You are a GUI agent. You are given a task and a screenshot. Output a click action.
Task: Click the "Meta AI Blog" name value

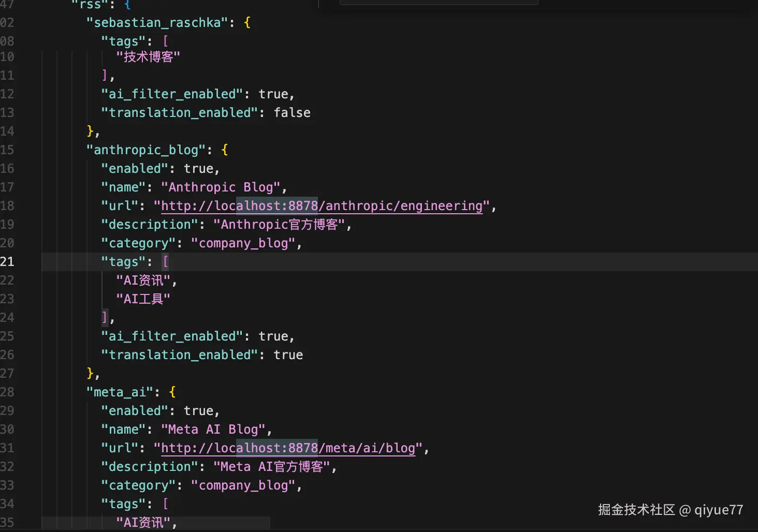coord(213,430)
